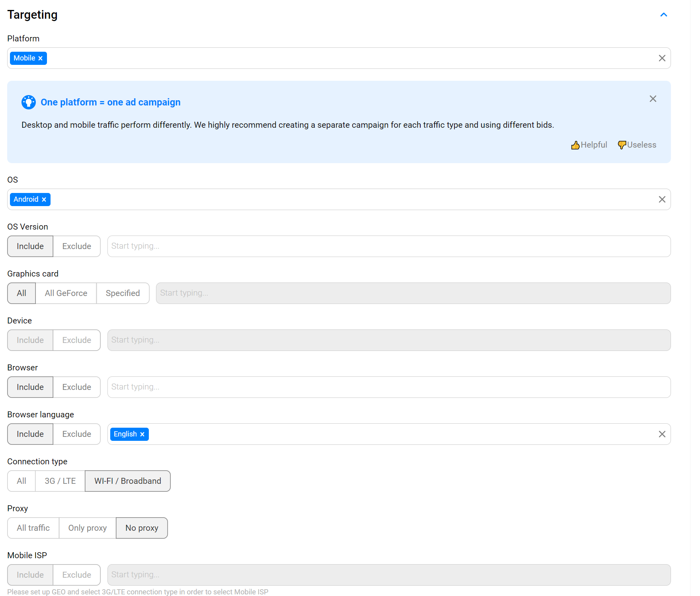
Task: Select Exclude for Browser language
Action: [x=77, y=434]
